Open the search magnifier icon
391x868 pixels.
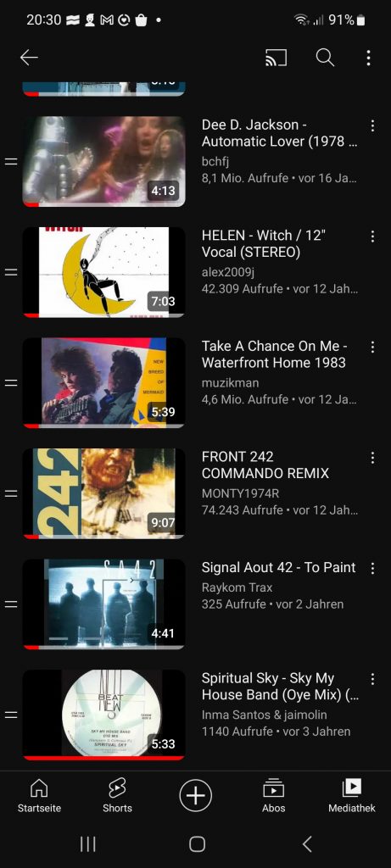point(325,58)
